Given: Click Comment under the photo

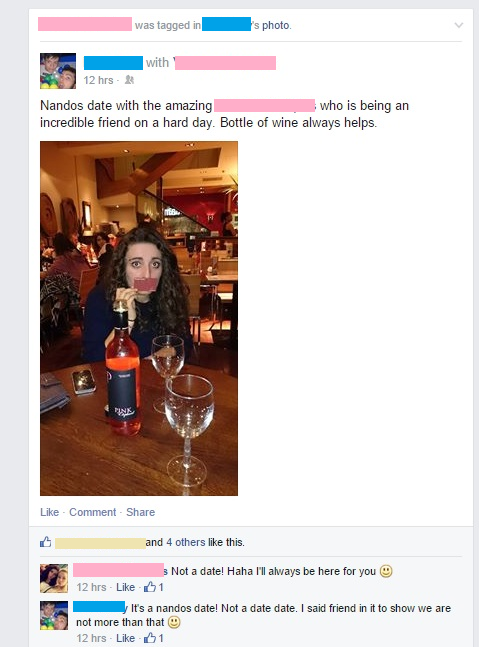Looking at the screenshot, I should (x=92, y=512).
